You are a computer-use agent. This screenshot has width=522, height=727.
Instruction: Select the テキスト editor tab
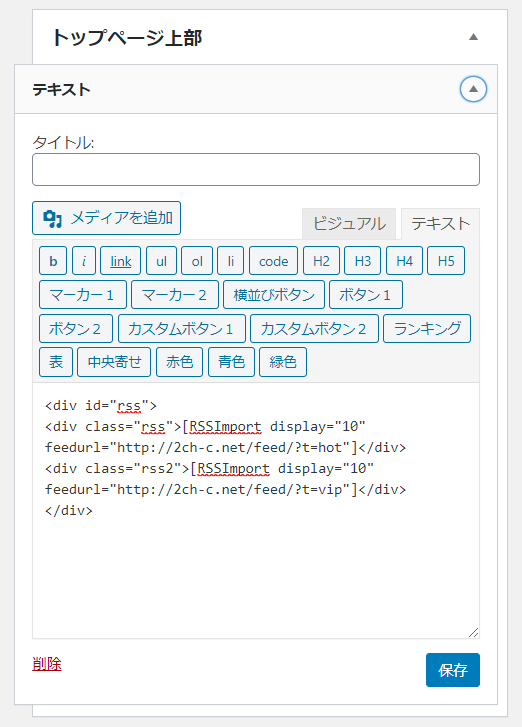[x=440, y=224]
